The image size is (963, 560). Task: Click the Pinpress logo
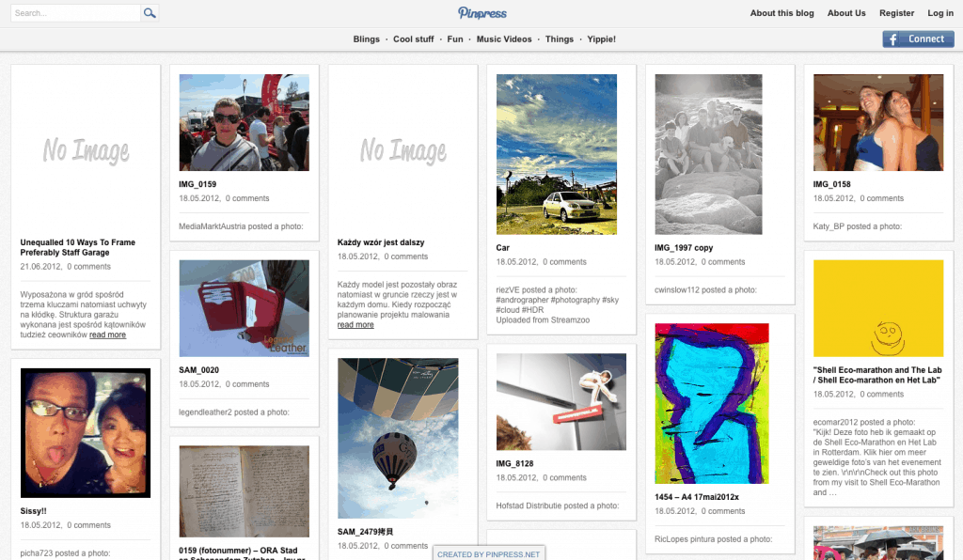point(481,12)
